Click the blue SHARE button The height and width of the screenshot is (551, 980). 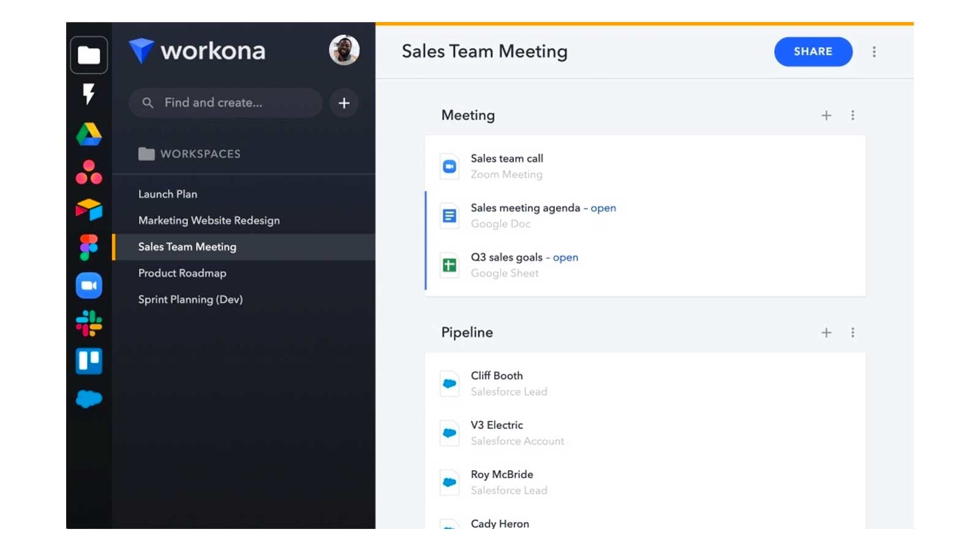[x=813, y=51]
